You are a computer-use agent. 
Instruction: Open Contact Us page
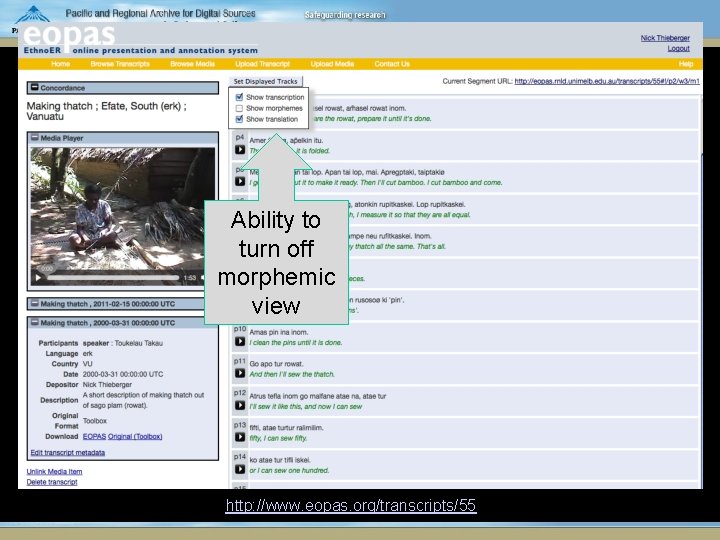(x=392, y=64)
